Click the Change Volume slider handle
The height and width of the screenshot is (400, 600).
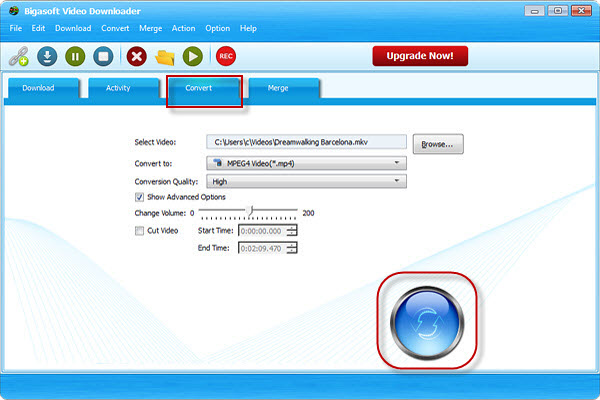250,211
